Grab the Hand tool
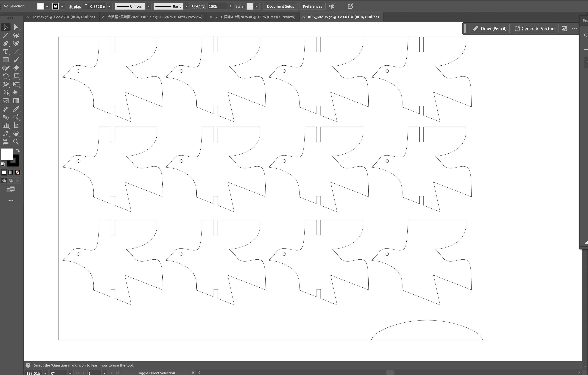 coord(16,134)
